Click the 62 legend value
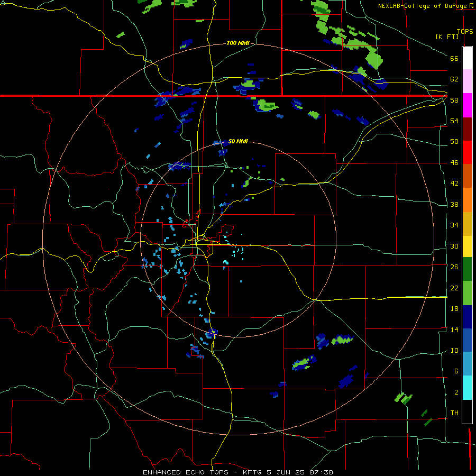This screenshot has height=476, width=476. (454, 79)
